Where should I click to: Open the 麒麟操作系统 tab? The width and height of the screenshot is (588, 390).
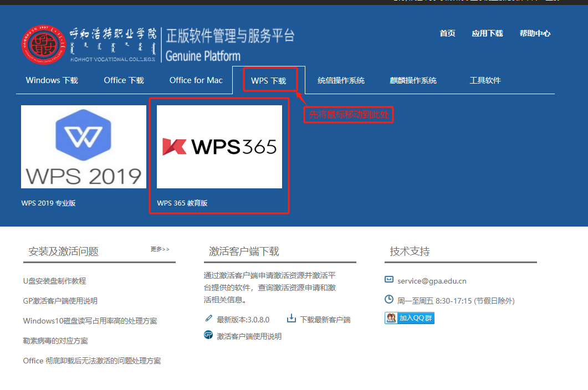point(413,80)
